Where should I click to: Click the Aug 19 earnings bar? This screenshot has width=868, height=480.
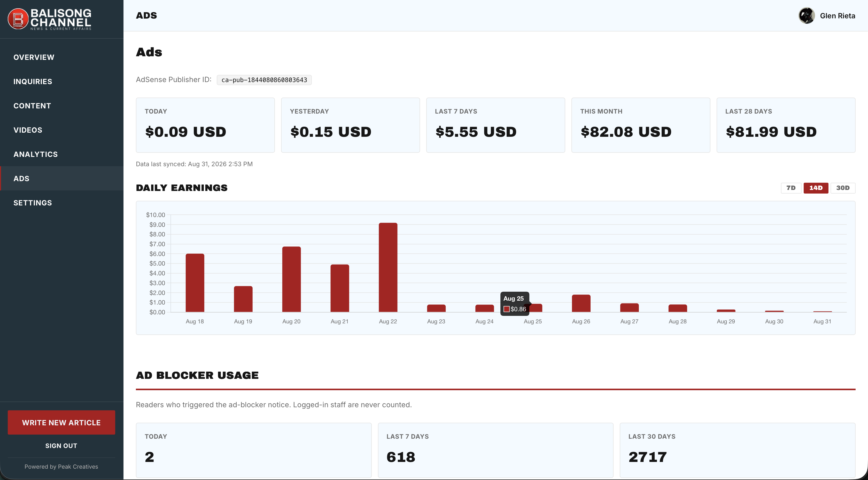tap(243, 299)
